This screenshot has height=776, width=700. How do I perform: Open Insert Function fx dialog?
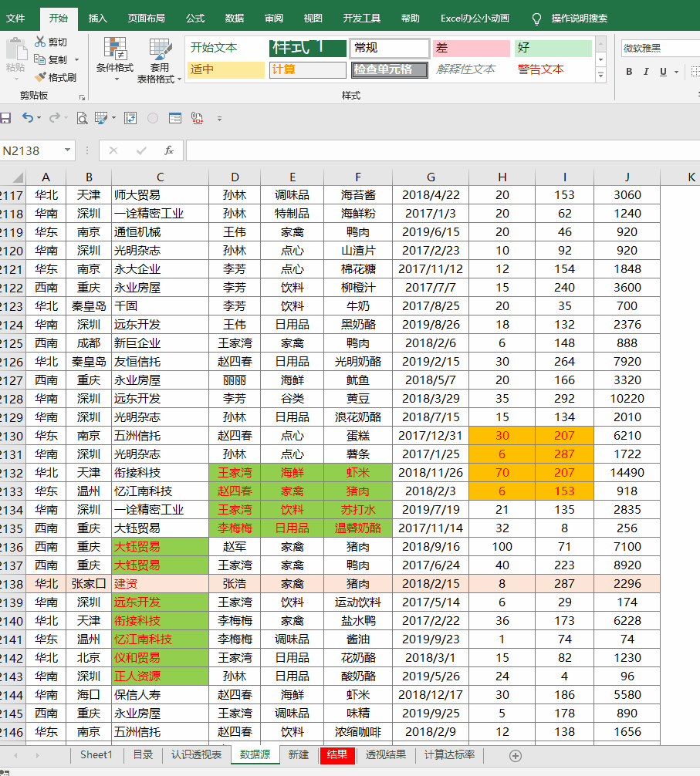click(169, 150)
